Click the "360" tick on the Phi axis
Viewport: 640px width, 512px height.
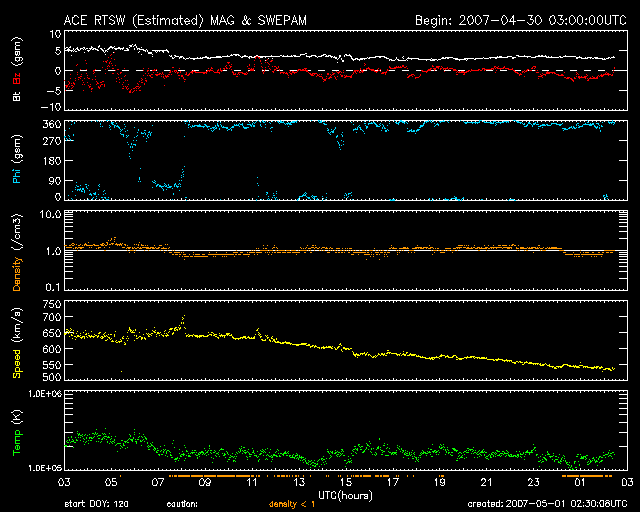pyautogui.click(x=51, y=125)
